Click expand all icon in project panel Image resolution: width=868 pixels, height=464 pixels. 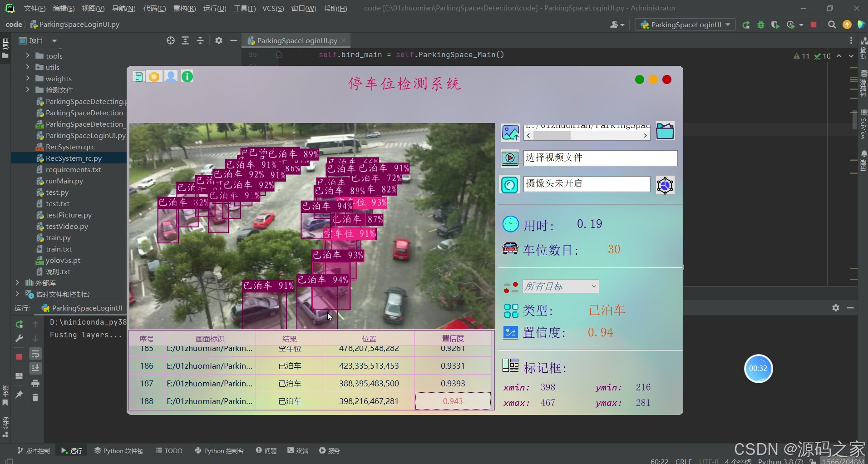[185, 40]
